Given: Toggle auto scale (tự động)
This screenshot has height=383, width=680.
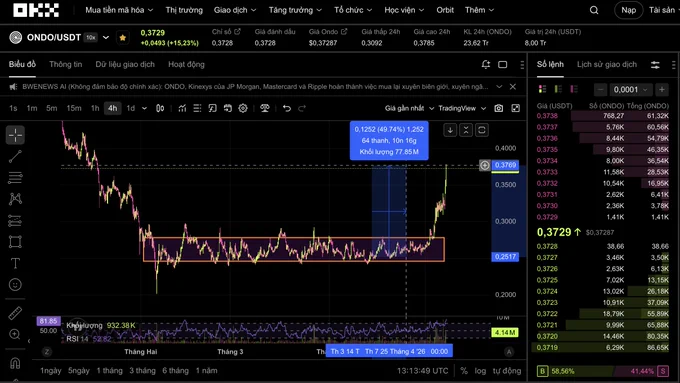Looking at the screenshot, I should click(x=507, y=371).
